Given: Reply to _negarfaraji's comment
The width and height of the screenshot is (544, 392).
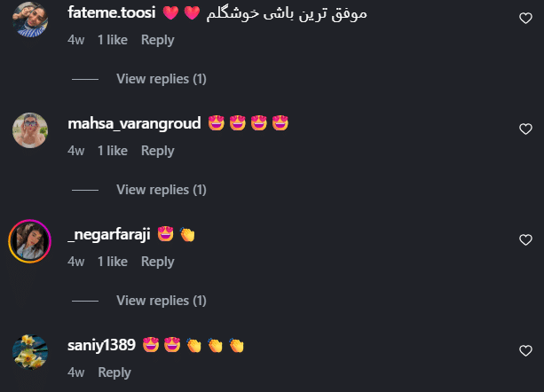Looking at the screenshot, I should (x=157, y=262).
